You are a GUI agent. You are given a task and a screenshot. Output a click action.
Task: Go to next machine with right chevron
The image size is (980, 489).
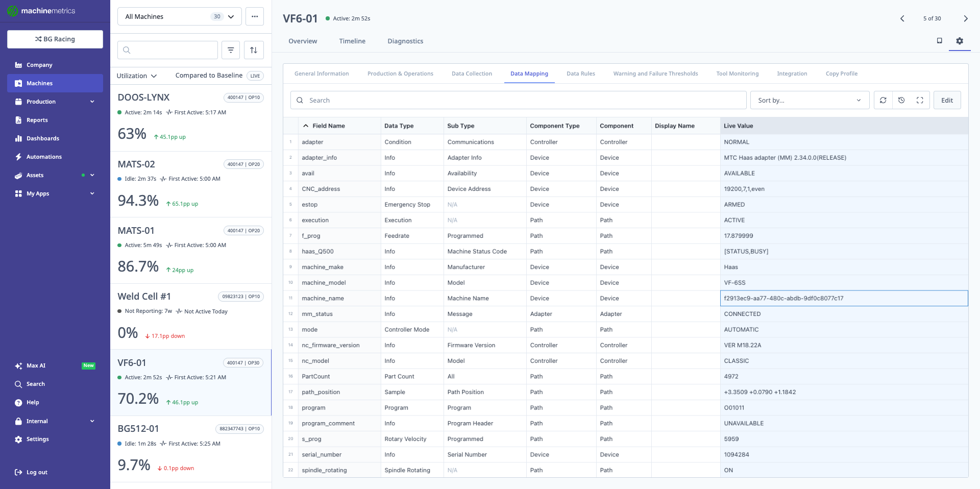[965, 18]
